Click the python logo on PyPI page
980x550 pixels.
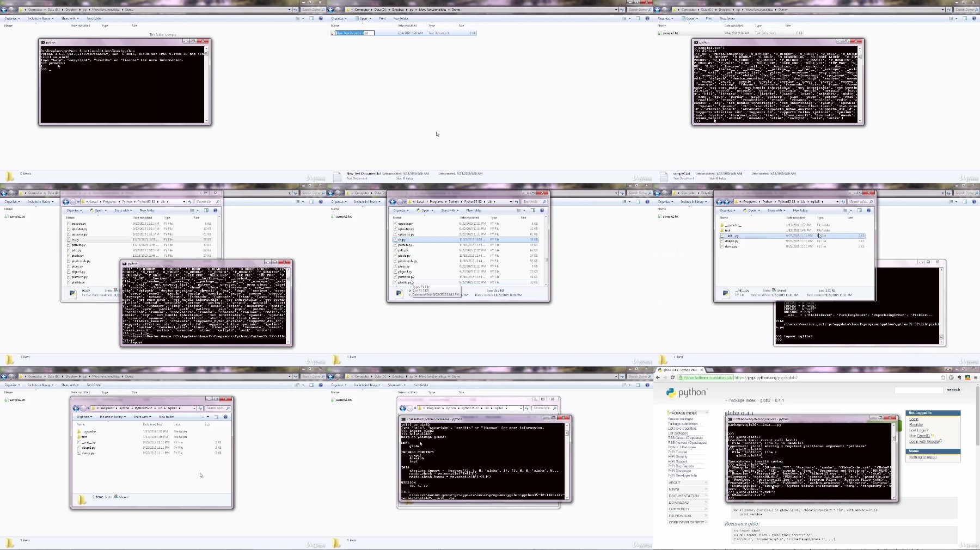(x=687, y=392)
